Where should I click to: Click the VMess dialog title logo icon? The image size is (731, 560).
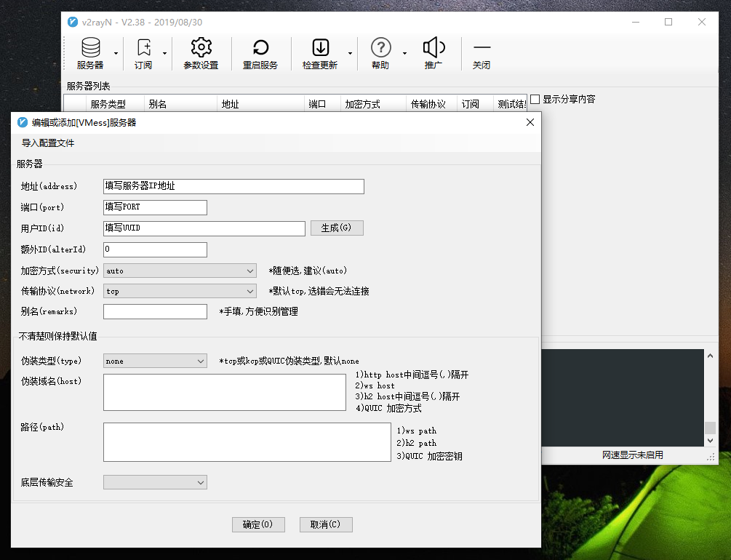pos(23,123)
